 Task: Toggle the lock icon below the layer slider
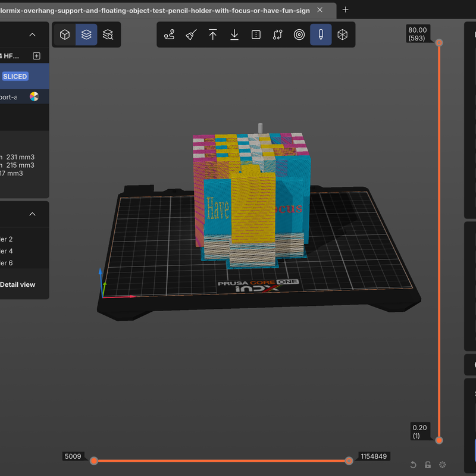click(x=428, y=465)
